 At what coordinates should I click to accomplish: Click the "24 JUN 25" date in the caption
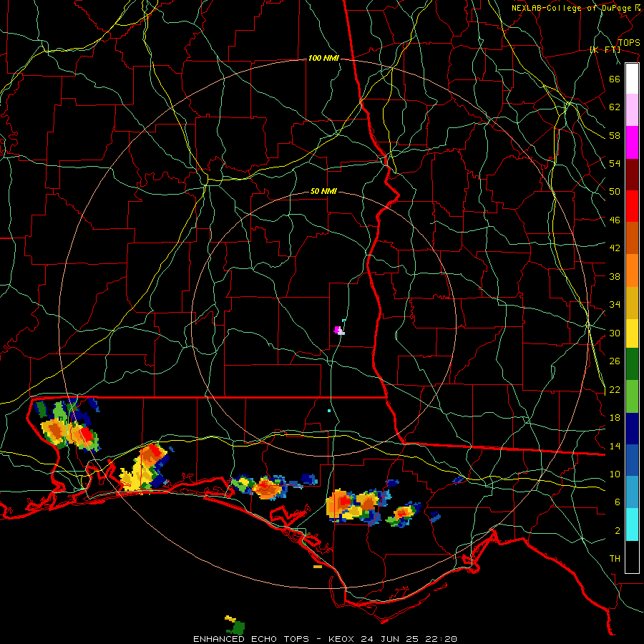coord(389,639)
